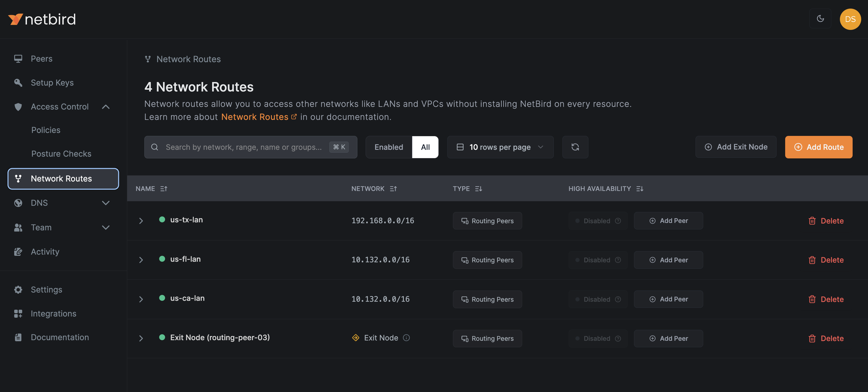Viewport: 868px width, 392px height.
Task: Click the DS user avatar
Action: (850, 19)
